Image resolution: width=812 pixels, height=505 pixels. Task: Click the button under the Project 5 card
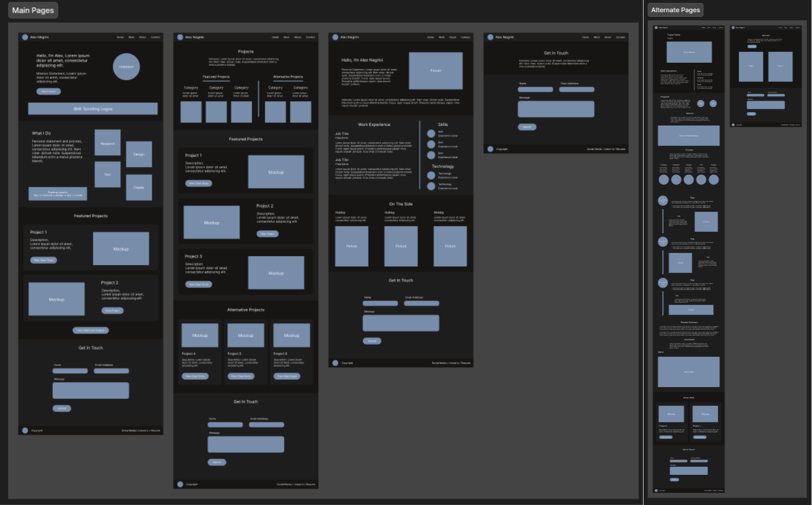(240, 376)
